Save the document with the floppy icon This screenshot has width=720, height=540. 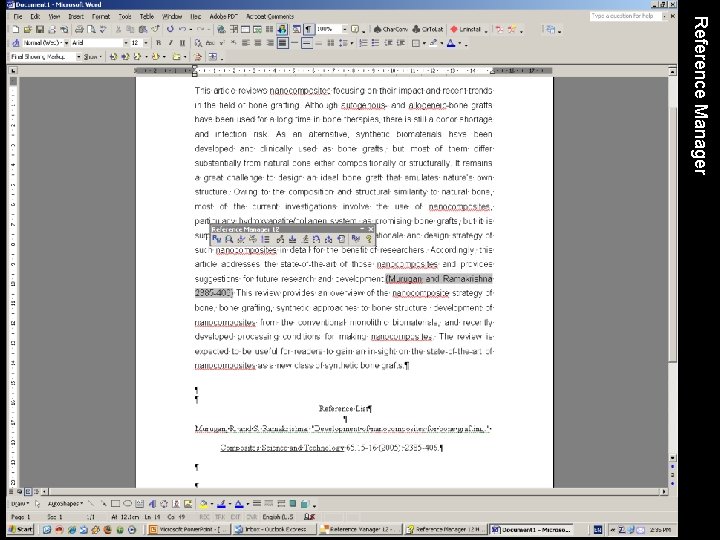(x=40, y=29)
